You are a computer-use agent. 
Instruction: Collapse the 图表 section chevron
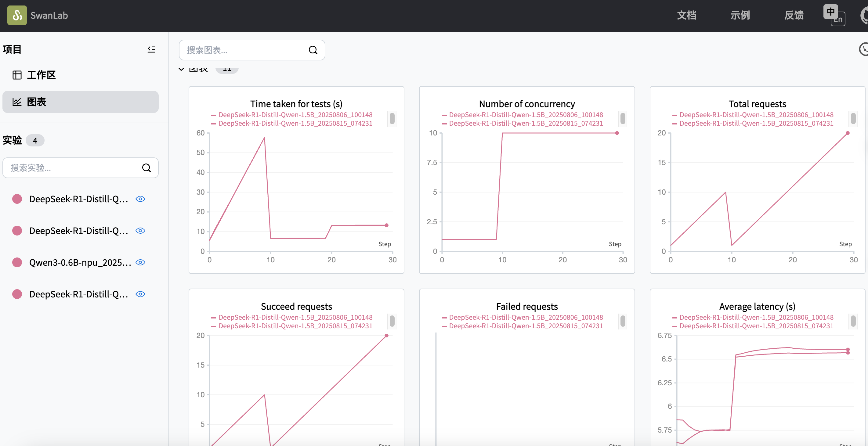point(181,69)
